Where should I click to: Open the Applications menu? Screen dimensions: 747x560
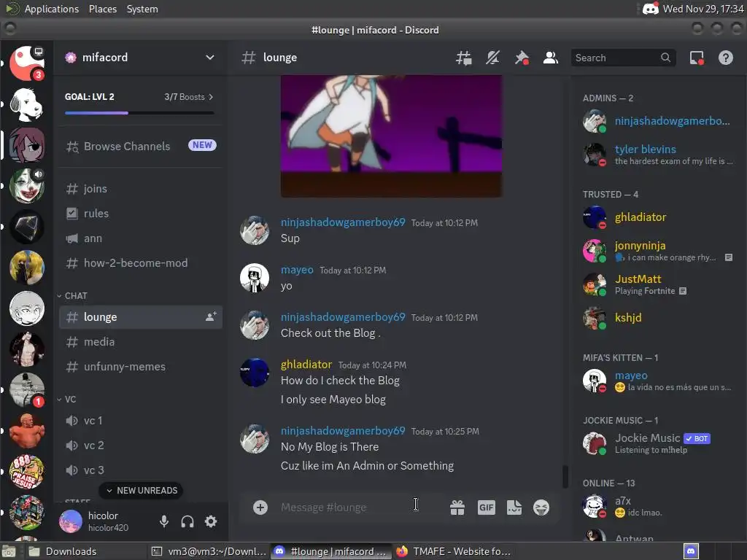pyautogui.click(x=52, y=9)
